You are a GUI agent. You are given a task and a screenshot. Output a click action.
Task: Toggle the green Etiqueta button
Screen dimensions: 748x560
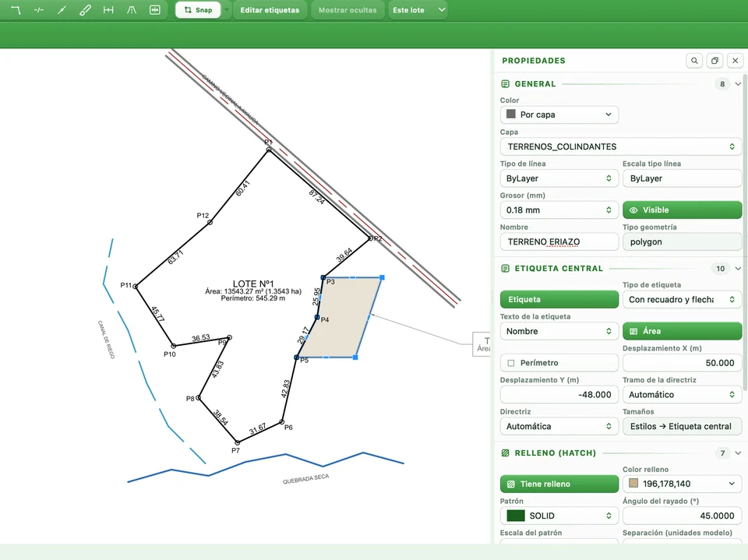click(x=559, y=300)
